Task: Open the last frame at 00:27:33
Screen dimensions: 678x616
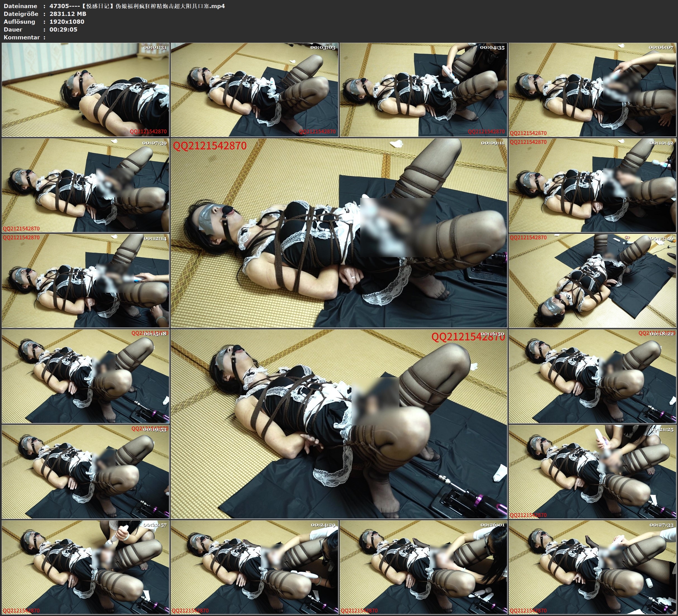Action: click(x=592, y=567)
